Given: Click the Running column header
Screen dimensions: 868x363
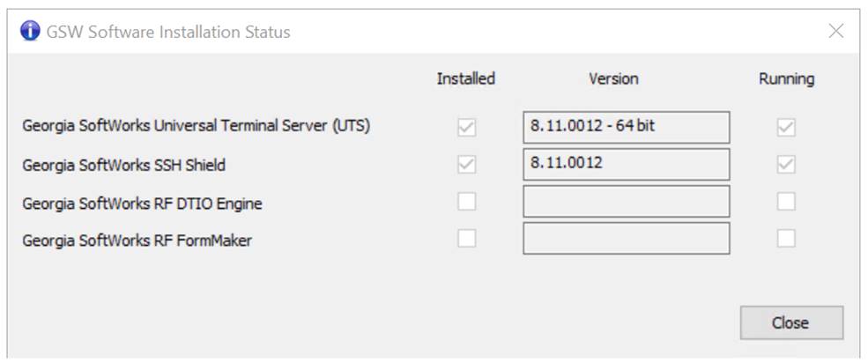Looking at the screenshot, I should pyautogui.click(x=787, y=79).
